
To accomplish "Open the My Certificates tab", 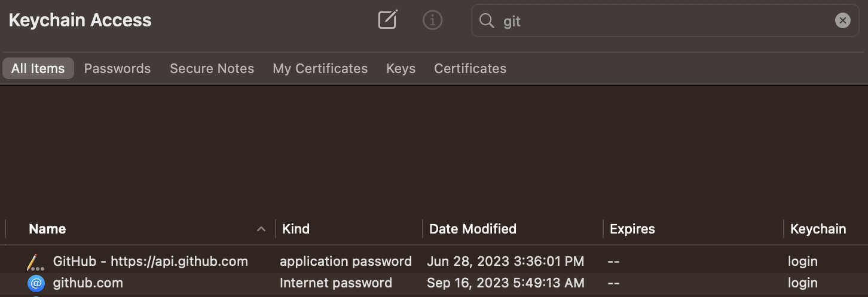I will tap(320, 68).
